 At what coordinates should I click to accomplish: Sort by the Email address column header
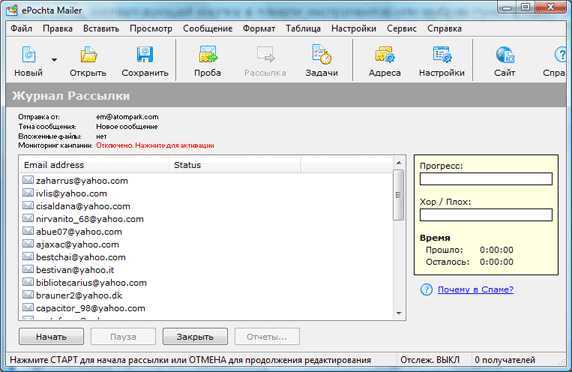coord(94,165)
